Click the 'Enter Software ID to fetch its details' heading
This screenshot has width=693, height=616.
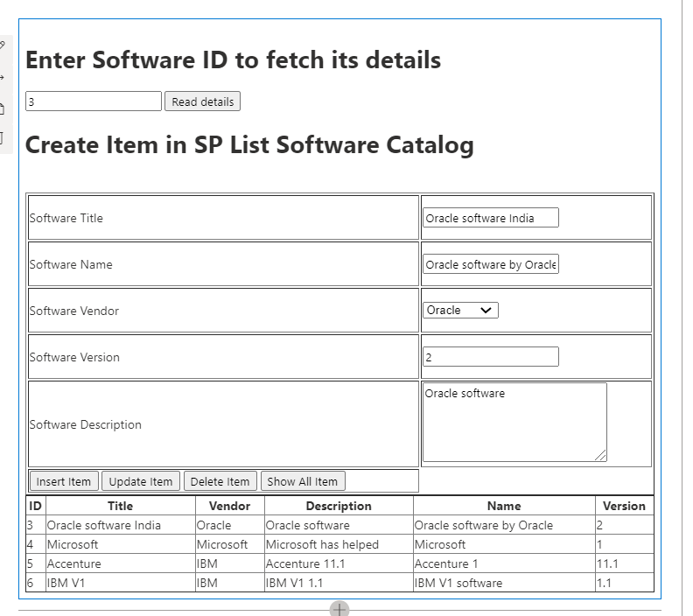pyautogui.click(x=234, y=60)
